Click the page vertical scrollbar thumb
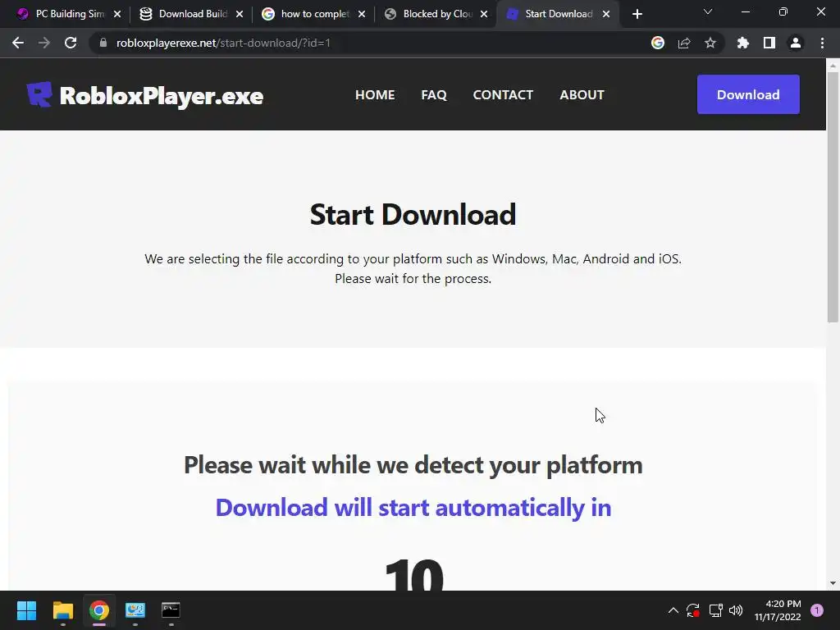Viewport: 840px width, 630px height. (x=833, y=197)
